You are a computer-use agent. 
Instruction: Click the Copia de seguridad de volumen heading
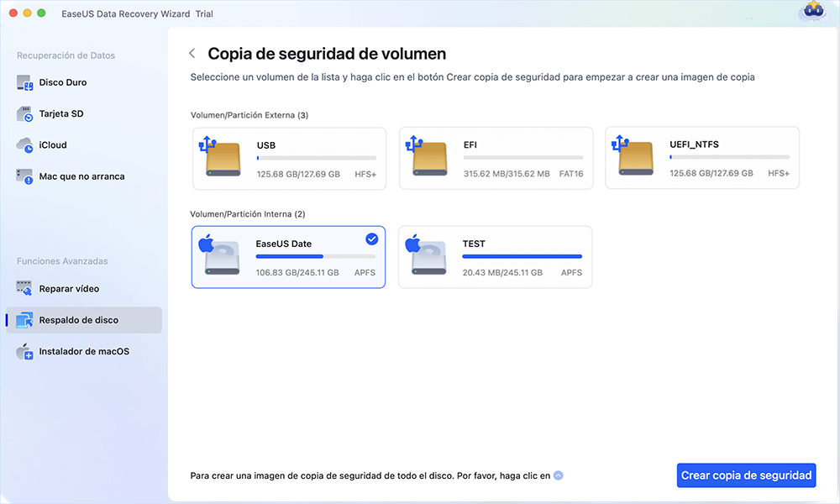[327, 54]
